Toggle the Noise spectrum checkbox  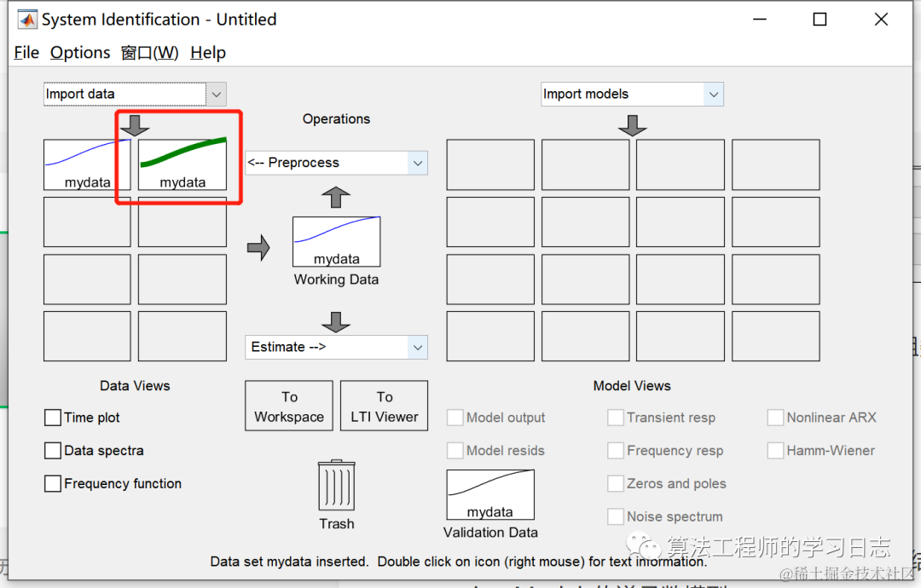pos(616,516)
